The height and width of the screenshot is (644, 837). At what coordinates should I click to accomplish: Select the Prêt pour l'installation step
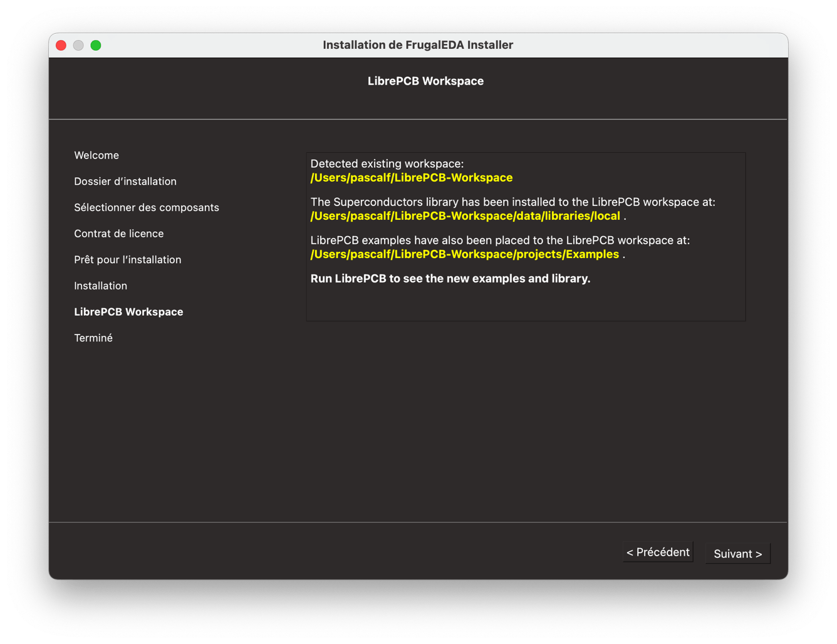point(128,260)
